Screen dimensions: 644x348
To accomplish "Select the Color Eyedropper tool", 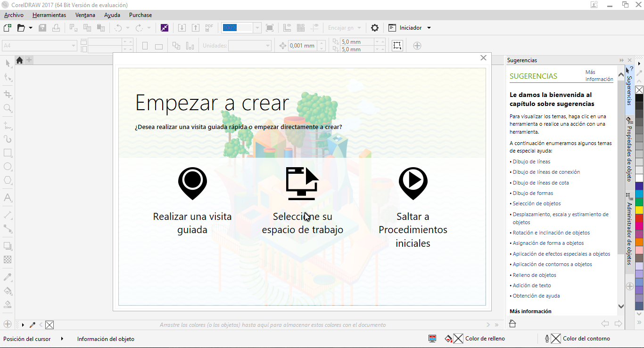I will (8, 277).
